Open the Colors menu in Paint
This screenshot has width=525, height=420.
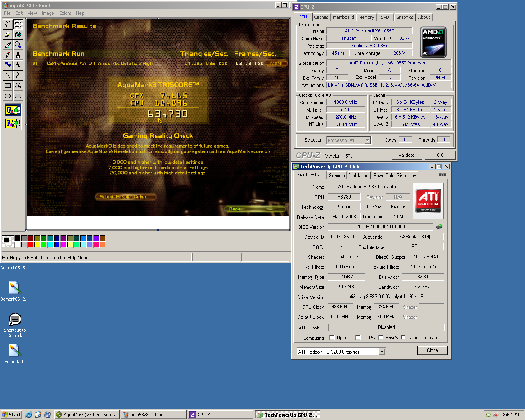pyautogui.click(x=65, y=13)
